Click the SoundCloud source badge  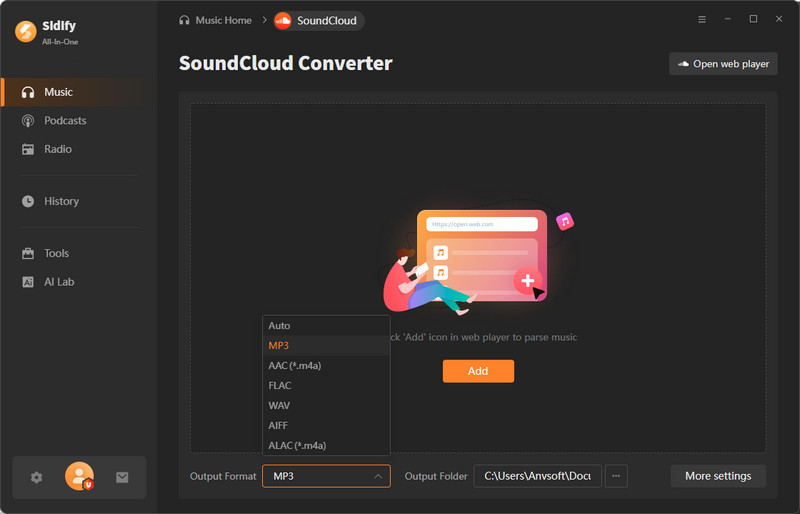pyautogui.click(x=319, y=20)
